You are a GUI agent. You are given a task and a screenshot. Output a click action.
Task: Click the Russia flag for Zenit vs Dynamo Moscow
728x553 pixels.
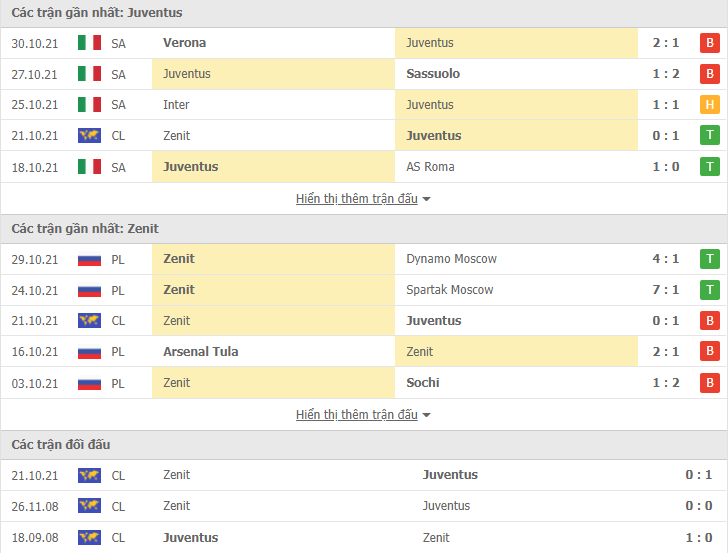(x=89, y=259)
